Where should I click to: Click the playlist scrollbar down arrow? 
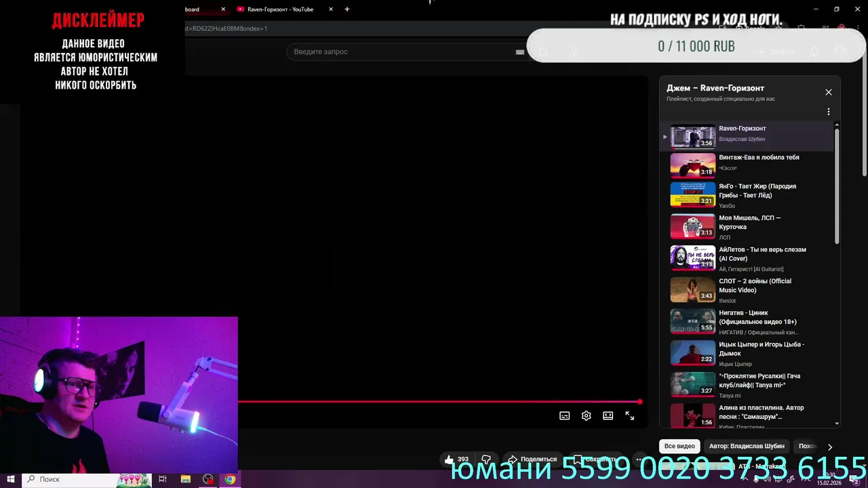pyautogui.click(x=837, y=424)
